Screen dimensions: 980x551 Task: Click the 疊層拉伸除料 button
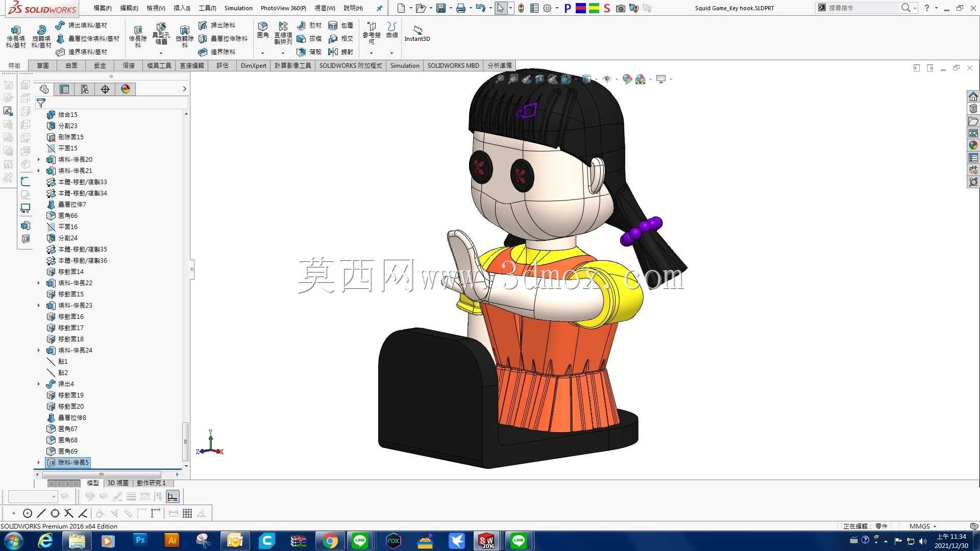[223, 39]
